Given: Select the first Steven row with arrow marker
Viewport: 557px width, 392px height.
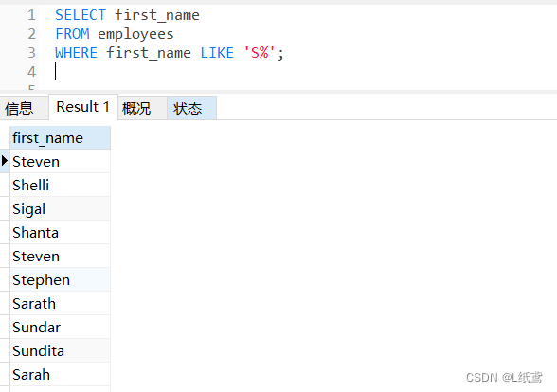Looking at the screenshot, I should tap(60, 162).
